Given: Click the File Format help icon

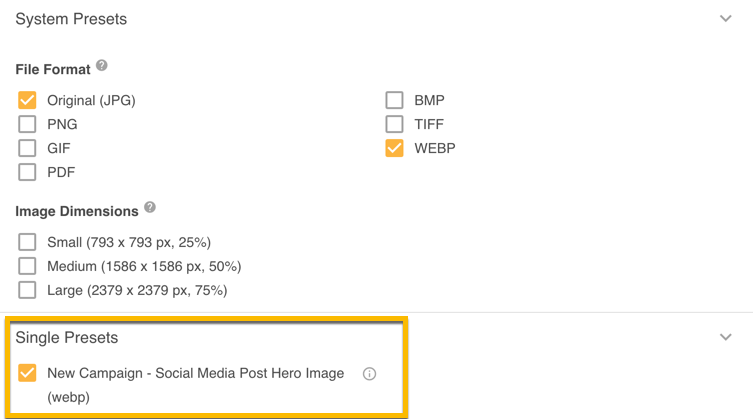Looking at the screenshot, I should coord(102,66).
